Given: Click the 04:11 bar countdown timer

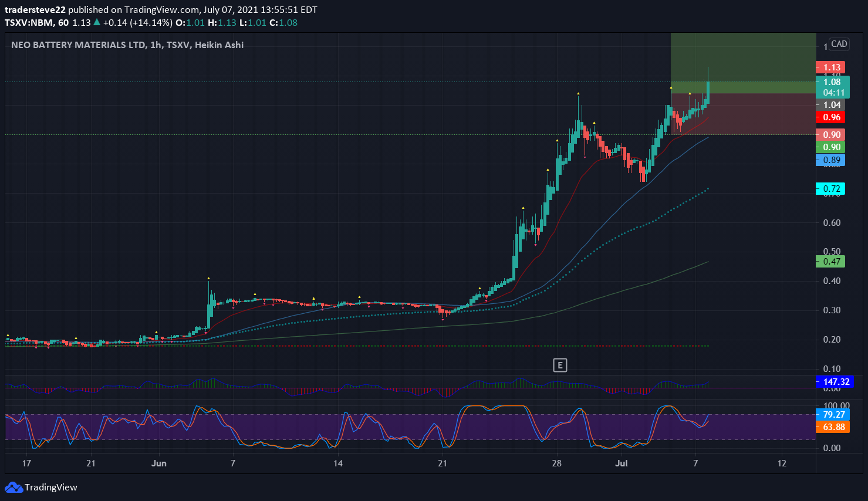Looking at the screenshot, I should (x=833, y=93).
